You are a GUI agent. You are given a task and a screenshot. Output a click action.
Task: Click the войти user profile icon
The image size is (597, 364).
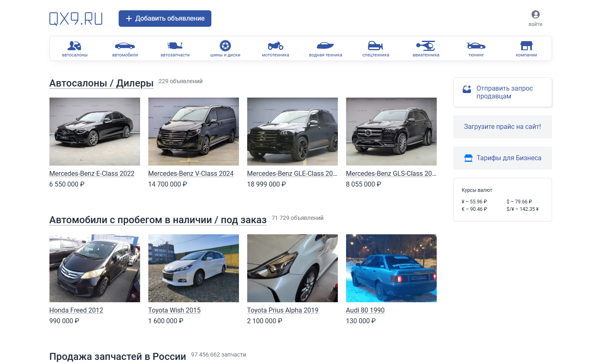pyautogui.click(x=535, y=15)
